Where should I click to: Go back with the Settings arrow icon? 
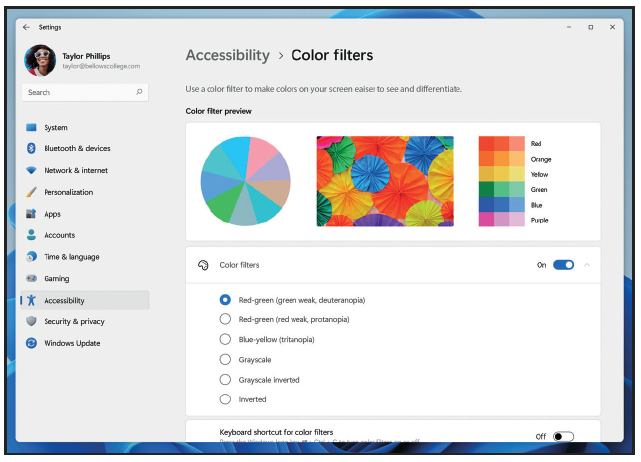click(x=27, y=27)
